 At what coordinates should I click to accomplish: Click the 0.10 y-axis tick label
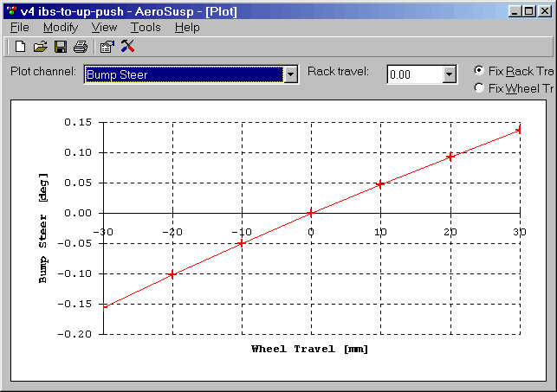coord(78,152)
